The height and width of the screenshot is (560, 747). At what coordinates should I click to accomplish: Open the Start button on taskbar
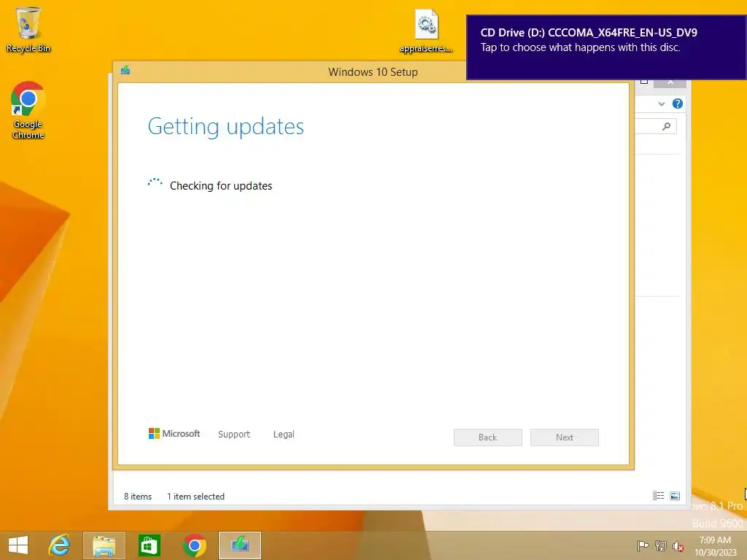[x=18, y=545]
